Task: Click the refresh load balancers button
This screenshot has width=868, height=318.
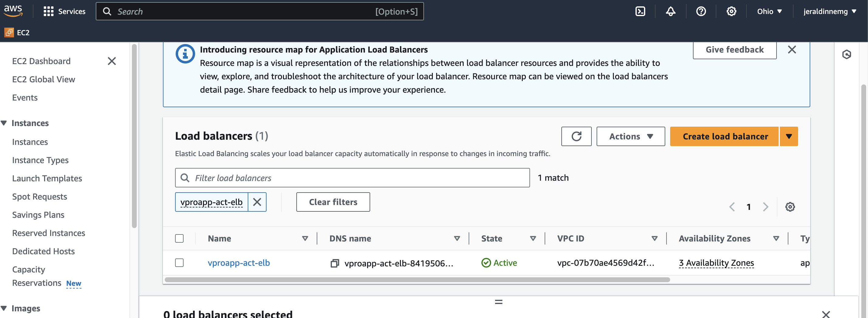Action: 576,136
